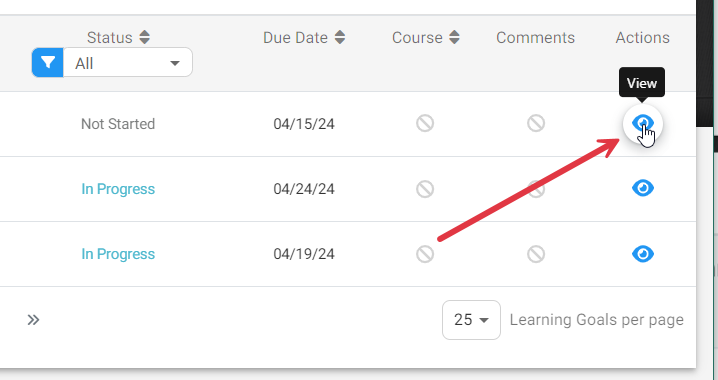Select the first In Progress status link
The image size is (718, 380).
coord(118,189)
